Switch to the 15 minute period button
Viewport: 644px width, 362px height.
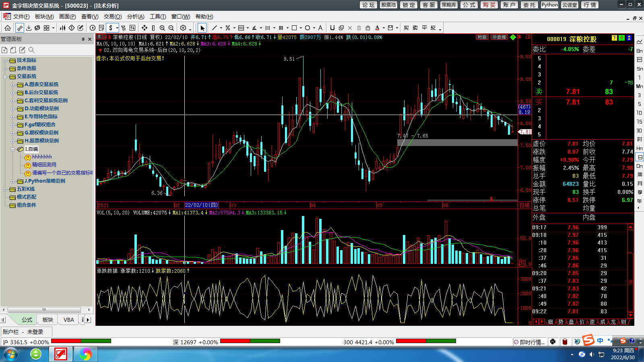point(639,121)
